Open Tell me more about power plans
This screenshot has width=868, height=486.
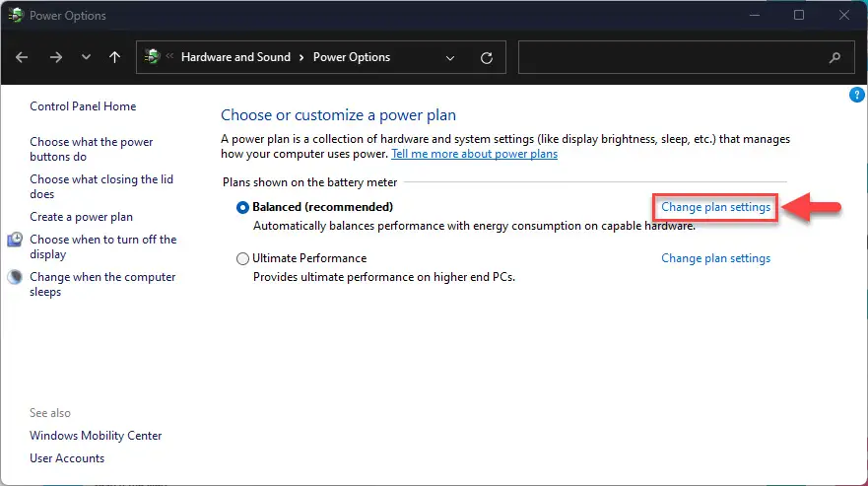[x=475, y=154]
